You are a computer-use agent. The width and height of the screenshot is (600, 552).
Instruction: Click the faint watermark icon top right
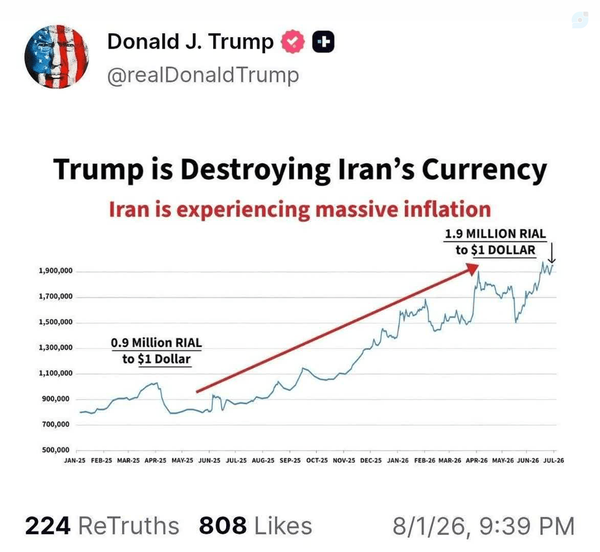click(580, 20)
